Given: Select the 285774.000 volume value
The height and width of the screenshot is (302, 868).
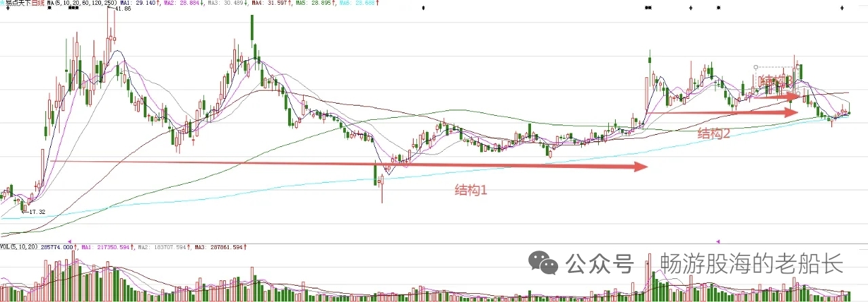Looking at the screenshot, I should pyautogui.click(x=57, y=247).
